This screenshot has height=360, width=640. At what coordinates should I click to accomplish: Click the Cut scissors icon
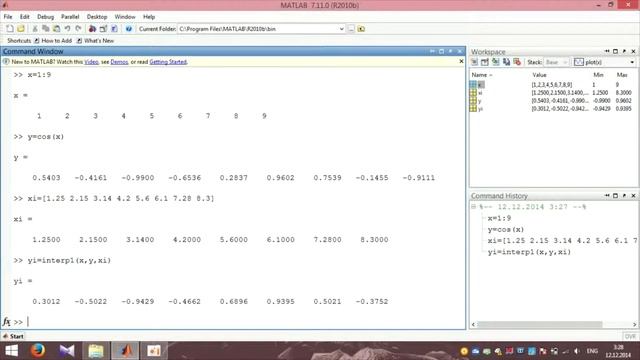[x=35, y=29]
